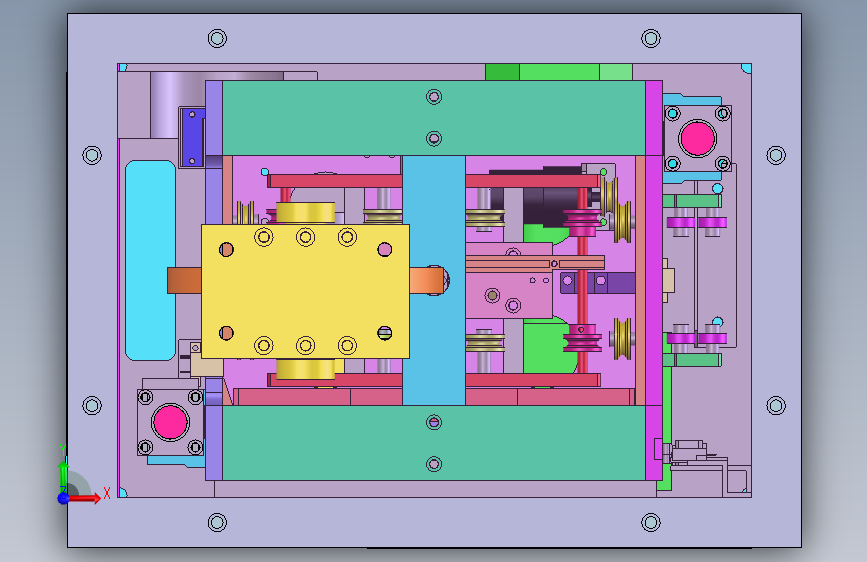Click the vertical light-blue bar in the middle
Screen dimensions: 867x562
pos(434,280)
